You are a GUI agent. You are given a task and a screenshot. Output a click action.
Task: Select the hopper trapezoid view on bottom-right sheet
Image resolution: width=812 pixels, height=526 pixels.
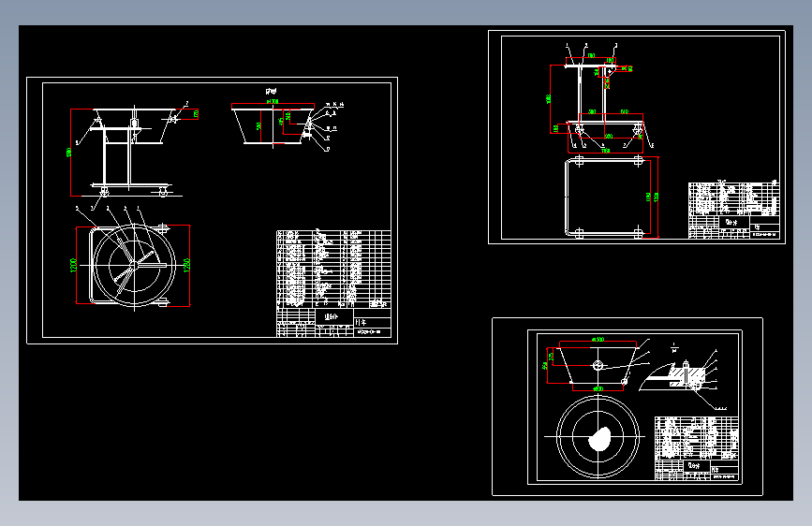[x=598, y=364]
